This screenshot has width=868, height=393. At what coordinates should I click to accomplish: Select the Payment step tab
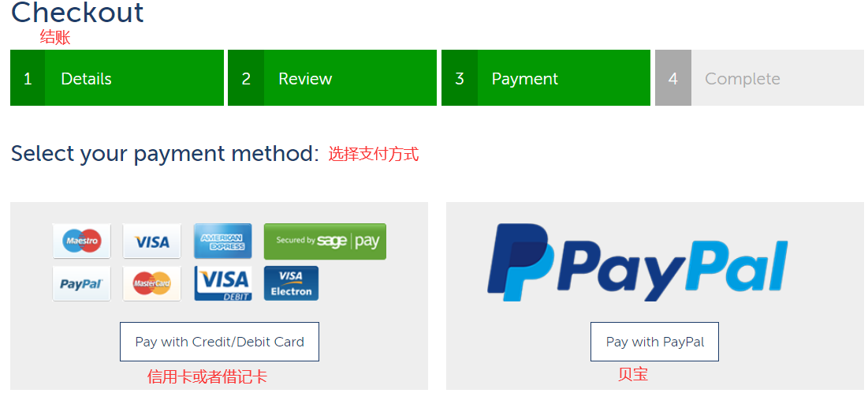coord(546,77)
